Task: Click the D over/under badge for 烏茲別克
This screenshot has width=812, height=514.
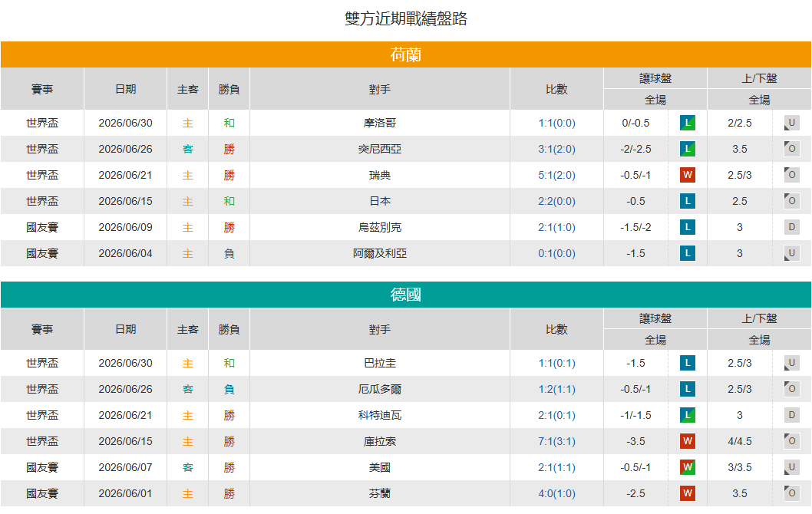Action: 791,227
